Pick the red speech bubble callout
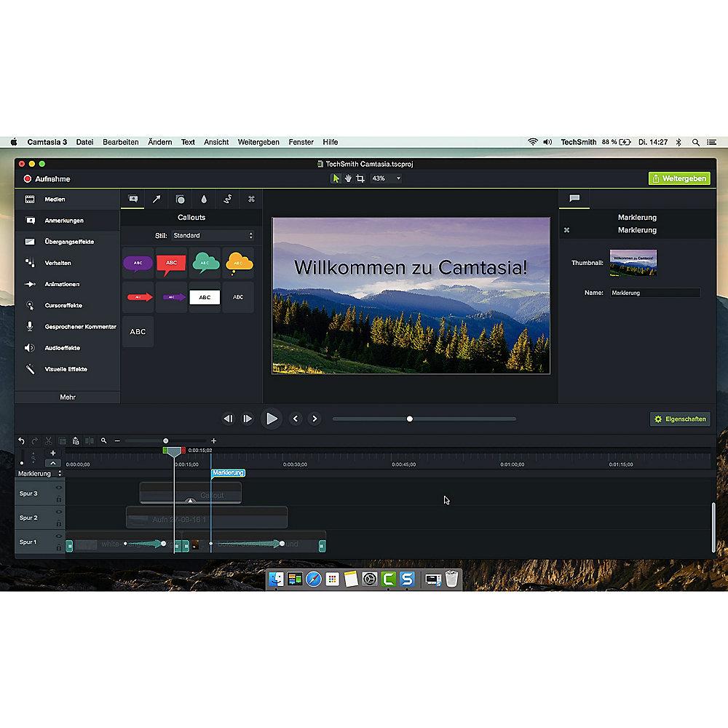 [171, 261]
